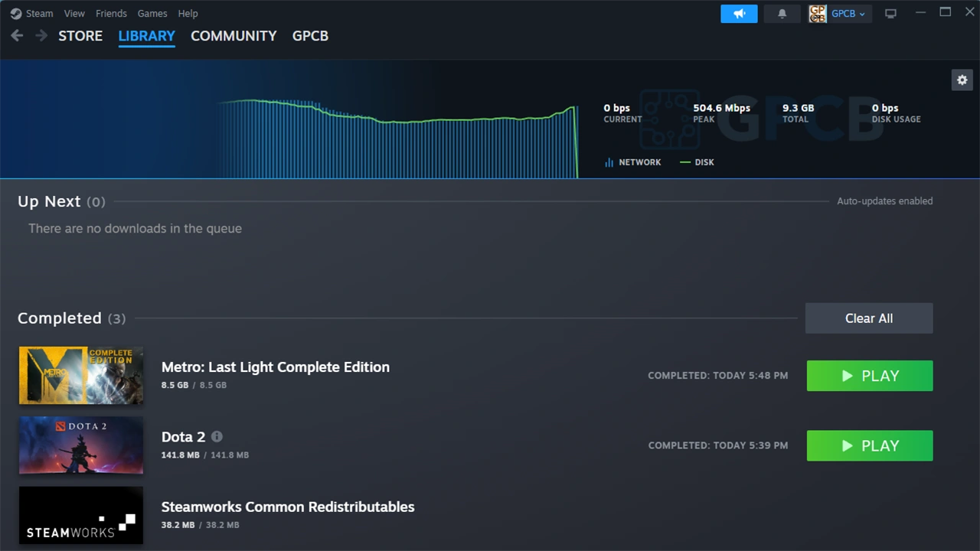The image size is (980, 551).
Task: Open download settings gear
Action: coord(962,80)
